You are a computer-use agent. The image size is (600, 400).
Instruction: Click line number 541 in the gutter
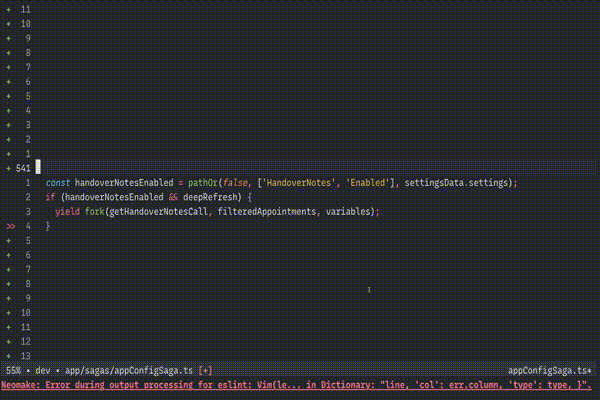pos(23,168)
